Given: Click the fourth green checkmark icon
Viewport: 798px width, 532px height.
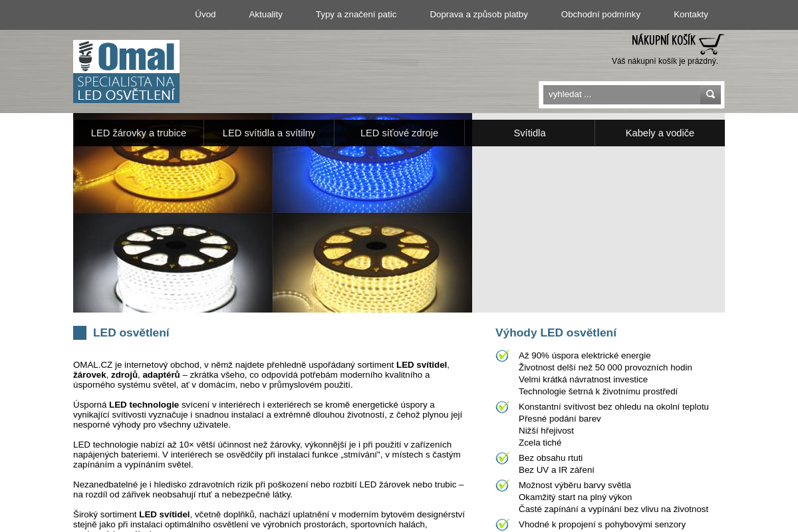Looking at the screenshot, I should click(x=502, y=486).
